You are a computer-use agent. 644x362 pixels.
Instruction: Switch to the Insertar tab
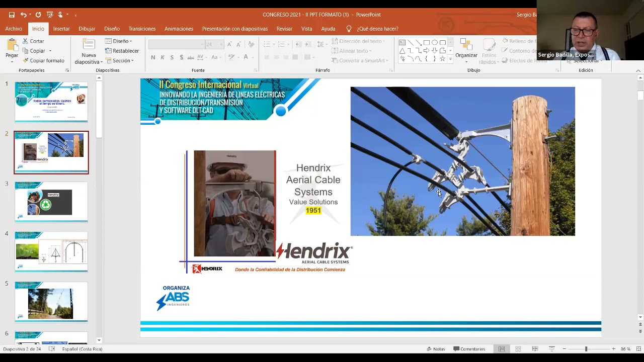click(x=61, y=29)
